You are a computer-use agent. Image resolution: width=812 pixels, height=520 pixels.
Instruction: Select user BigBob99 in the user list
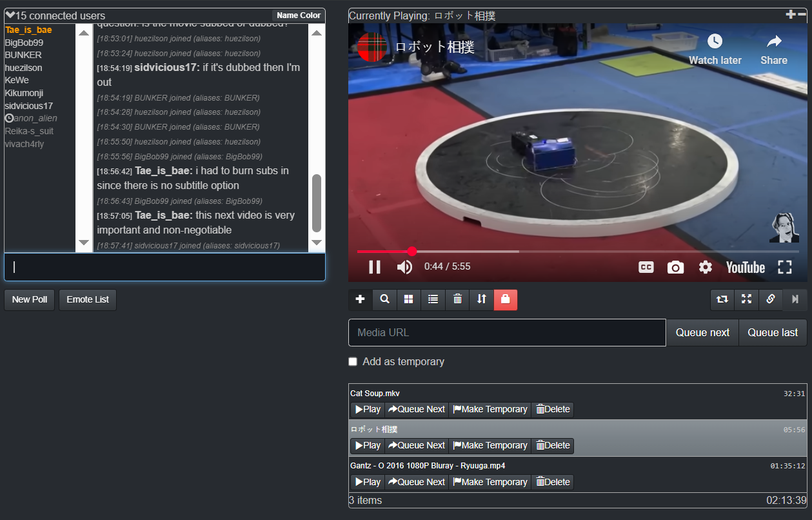[x=24, y=43]
